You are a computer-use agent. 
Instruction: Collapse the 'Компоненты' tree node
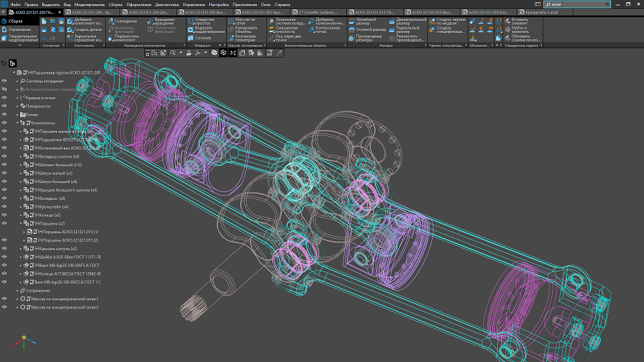click(x=18, y=123)
